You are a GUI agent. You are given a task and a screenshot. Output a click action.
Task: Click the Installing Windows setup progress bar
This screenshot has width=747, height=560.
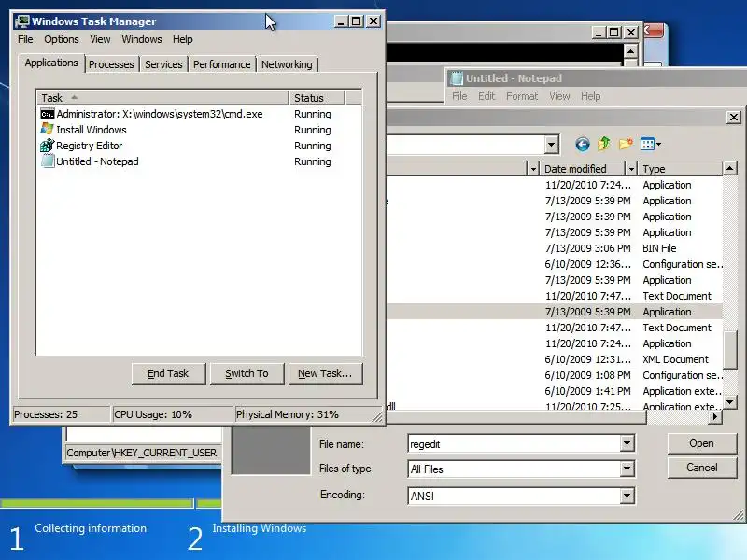(209, 503)
